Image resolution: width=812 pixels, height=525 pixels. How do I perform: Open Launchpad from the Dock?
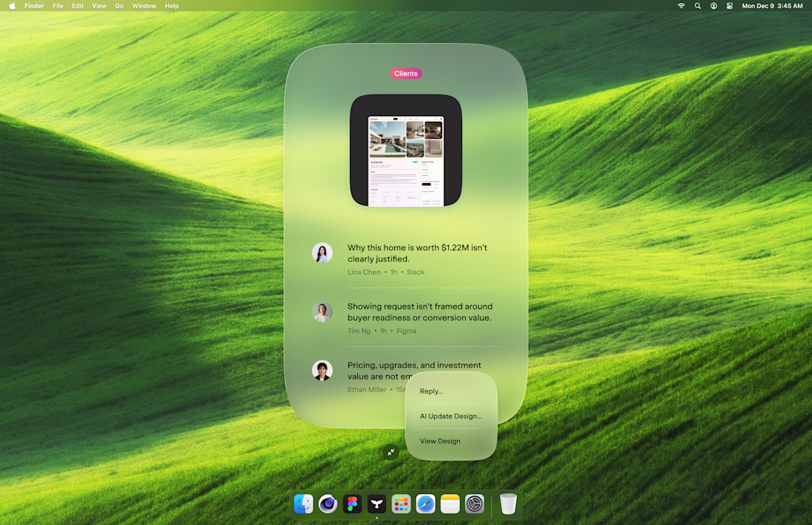(x=401, y=504)
